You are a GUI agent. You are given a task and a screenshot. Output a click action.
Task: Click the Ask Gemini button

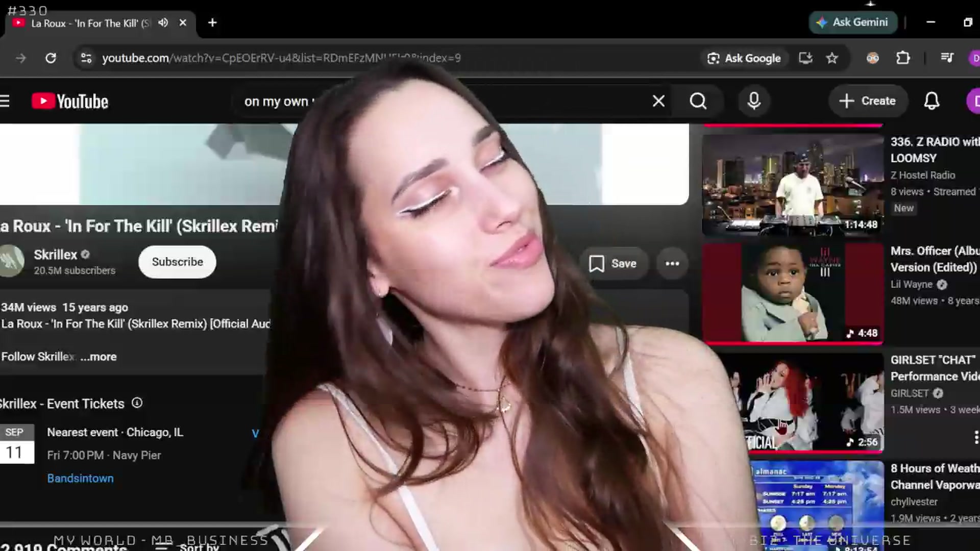pyautogui.click(x=853, y=22)
